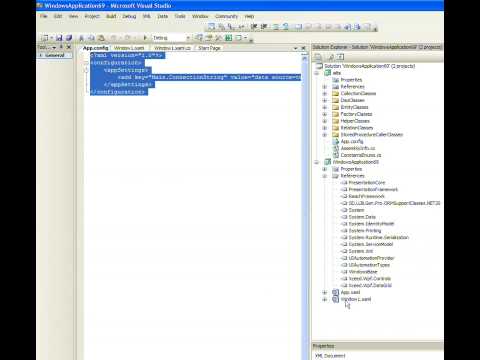
Task: Select AssemblyInfo.cs in Solution Explorer
Action: pyautogui.click(x=357, y=148)
